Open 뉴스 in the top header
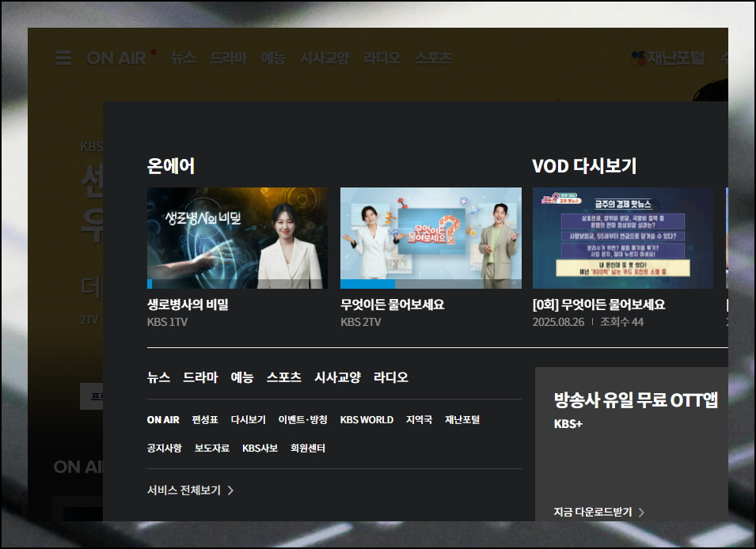The image size is (756, 549). click(x=183, y=58)
